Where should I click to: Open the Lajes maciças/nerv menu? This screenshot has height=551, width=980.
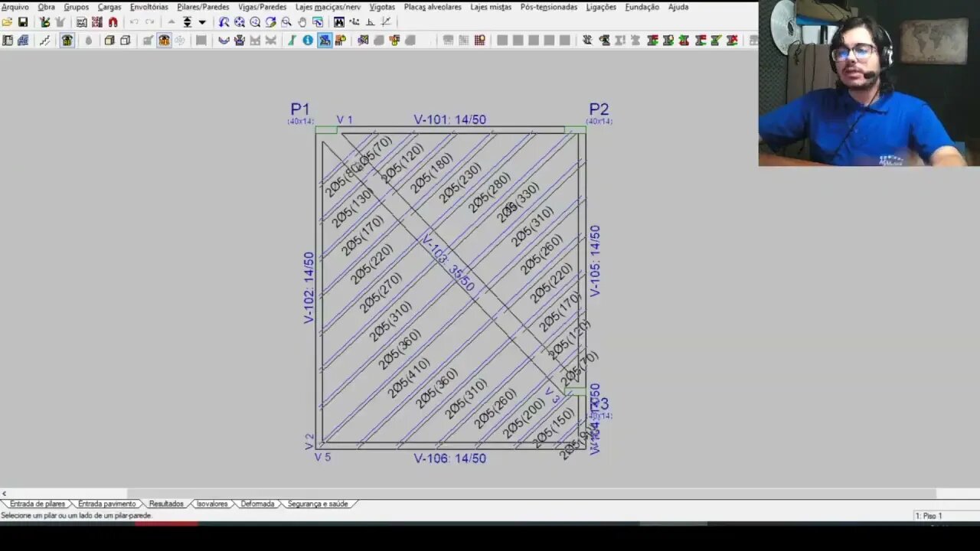(x=328, y=7)
